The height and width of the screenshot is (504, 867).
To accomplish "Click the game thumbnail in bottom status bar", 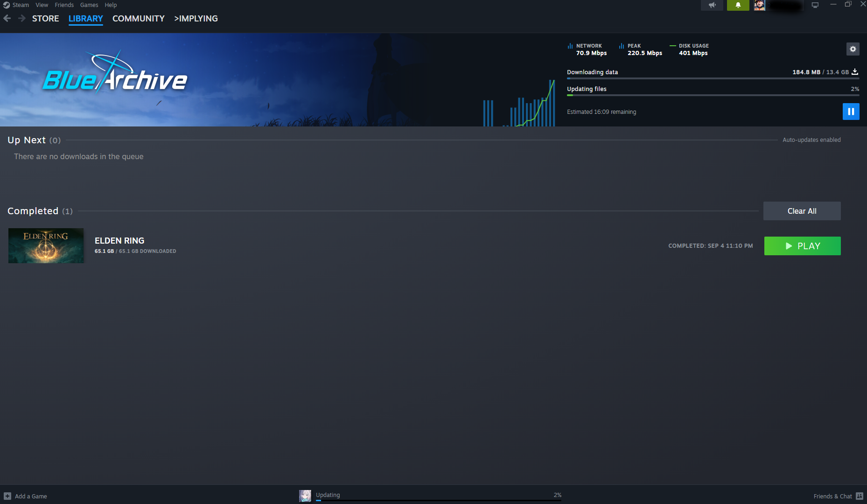I will point(305,496).
